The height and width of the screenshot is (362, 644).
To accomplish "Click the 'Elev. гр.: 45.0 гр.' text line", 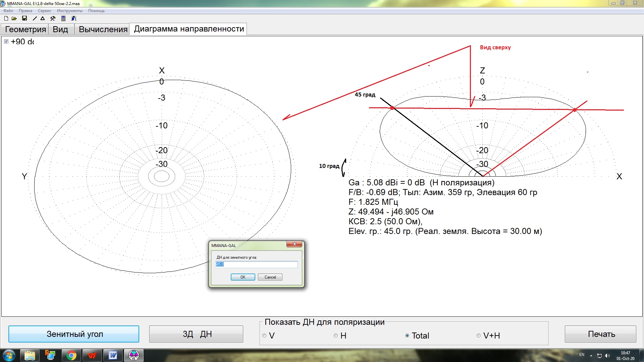I will pyautogui.click(x=445, y=231).
